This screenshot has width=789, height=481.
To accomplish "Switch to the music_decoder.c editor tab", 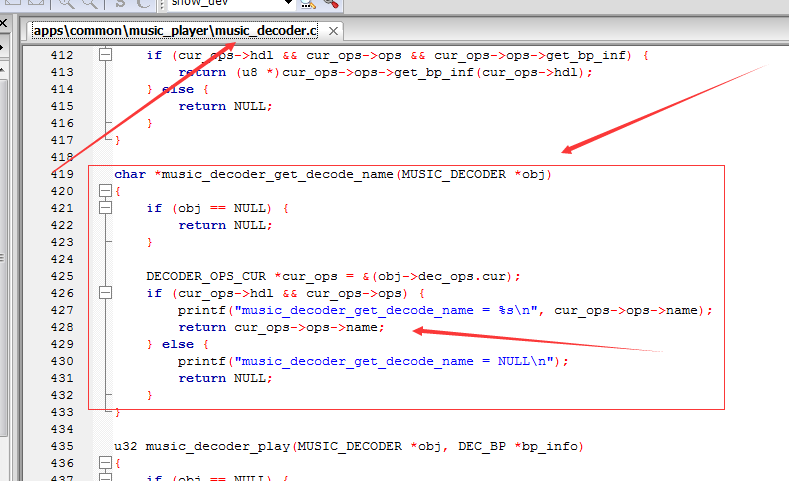I will coord(175,31).
